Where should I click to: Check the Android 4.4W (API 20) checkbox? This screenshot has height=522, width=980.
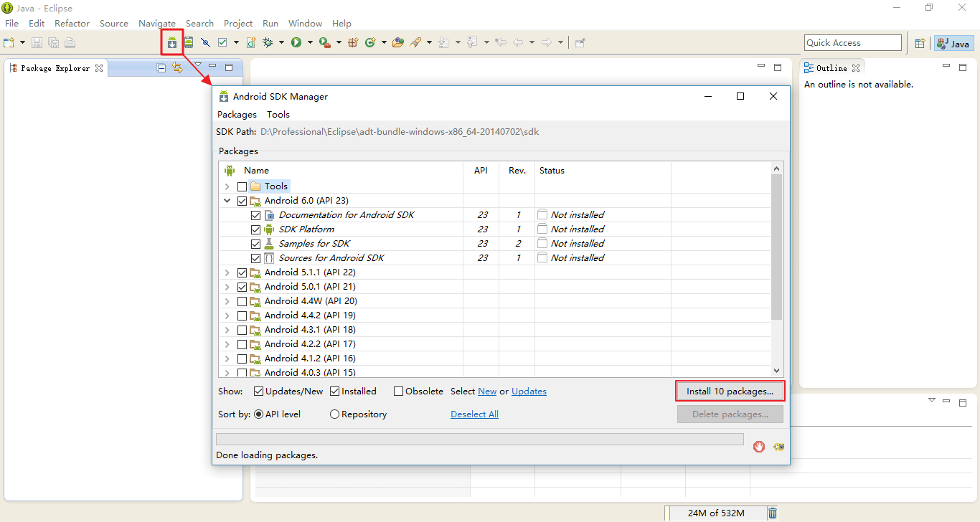click(x=242, y=301)
